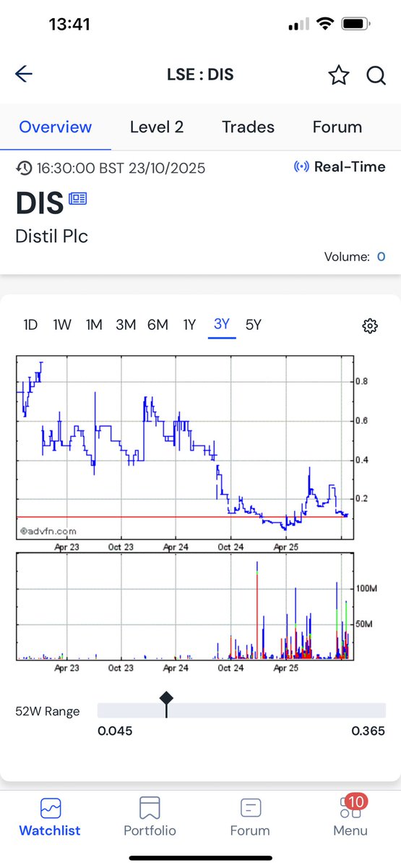This screenshot has height=868, width=401.
Task: Add DIS to favorites with star icon
Action: (339, 75)
